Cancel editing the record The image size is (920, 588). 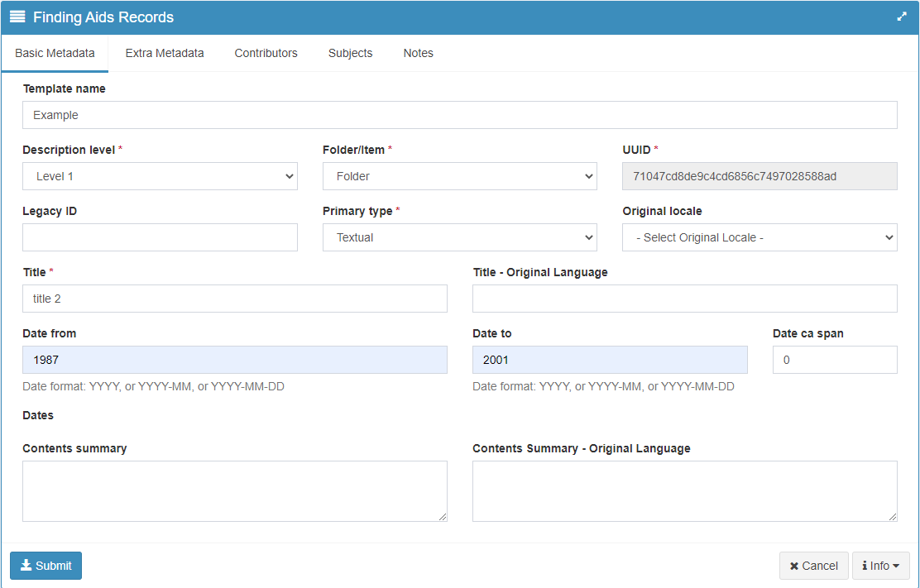click(x=813, y=566)
